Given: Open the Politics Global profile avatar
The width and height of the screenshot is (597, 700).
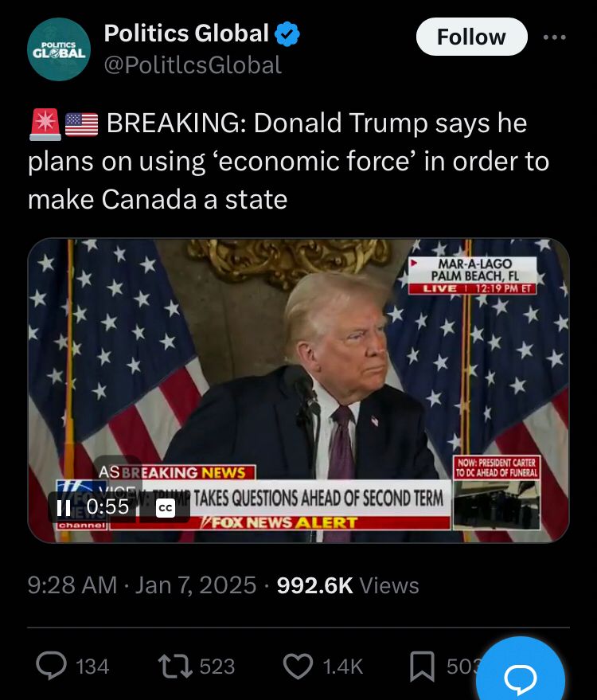Looking at the screenshot, I should coord(59,49).
